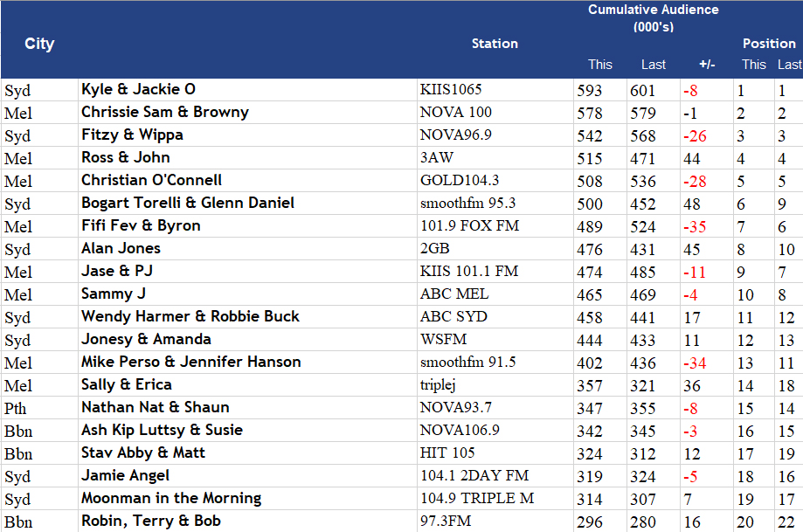Click the "Sally & Erica" show name
The image size is (803, 532).
[x=127, y=384]
